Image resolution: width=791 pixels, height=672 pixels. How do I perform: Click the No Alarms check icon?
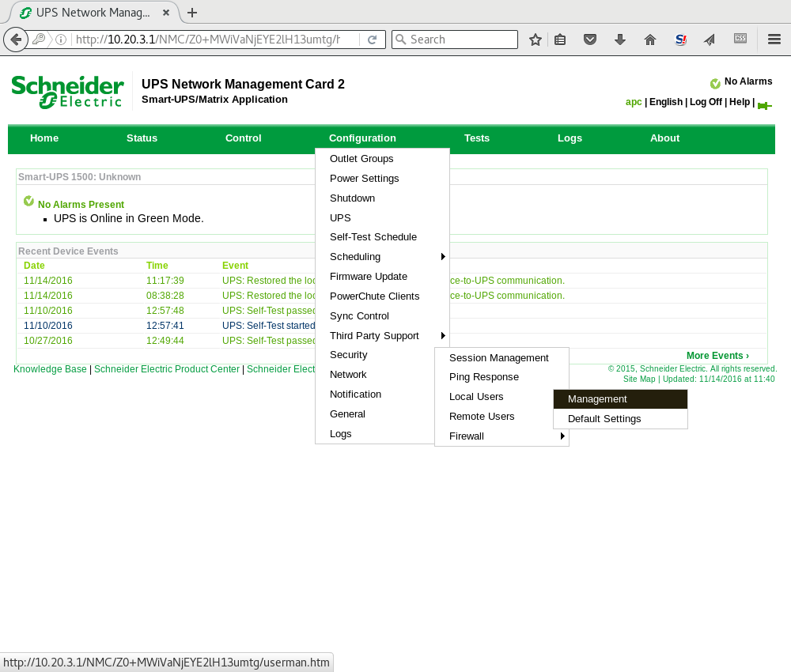coord(715,83)
